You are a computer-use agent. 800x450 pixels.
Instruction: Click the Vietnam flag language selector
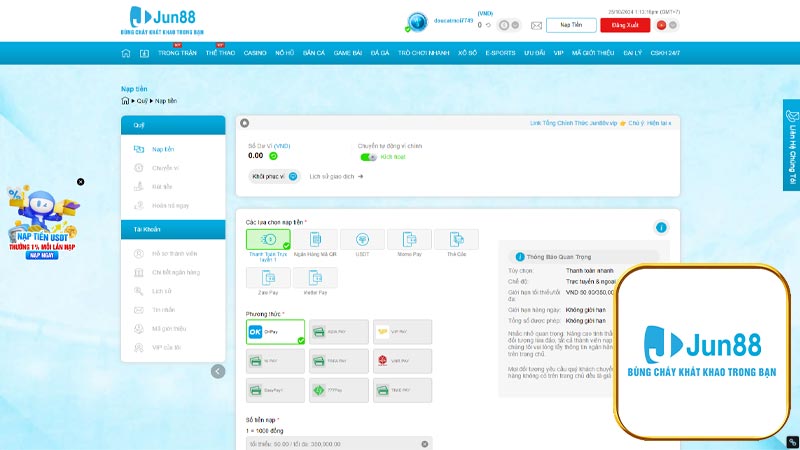click(x=661, y=25)
